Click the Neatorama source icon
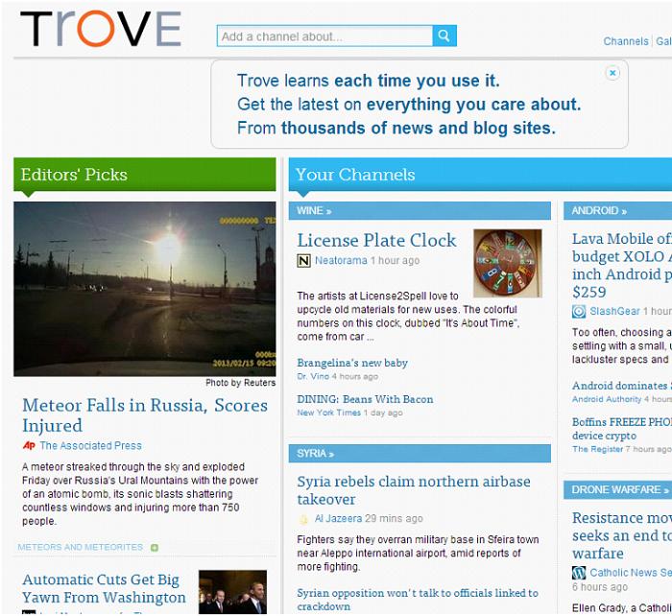This screenshot has height=616, width=672. point(304,261)
